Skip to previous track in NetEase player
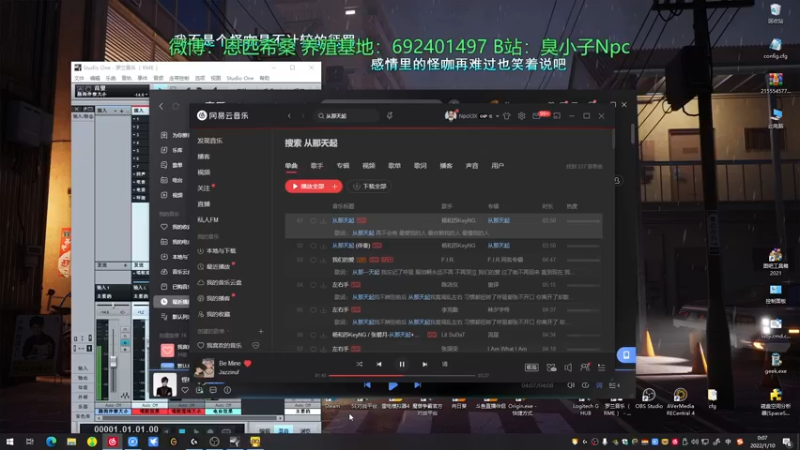 [379, 364]
